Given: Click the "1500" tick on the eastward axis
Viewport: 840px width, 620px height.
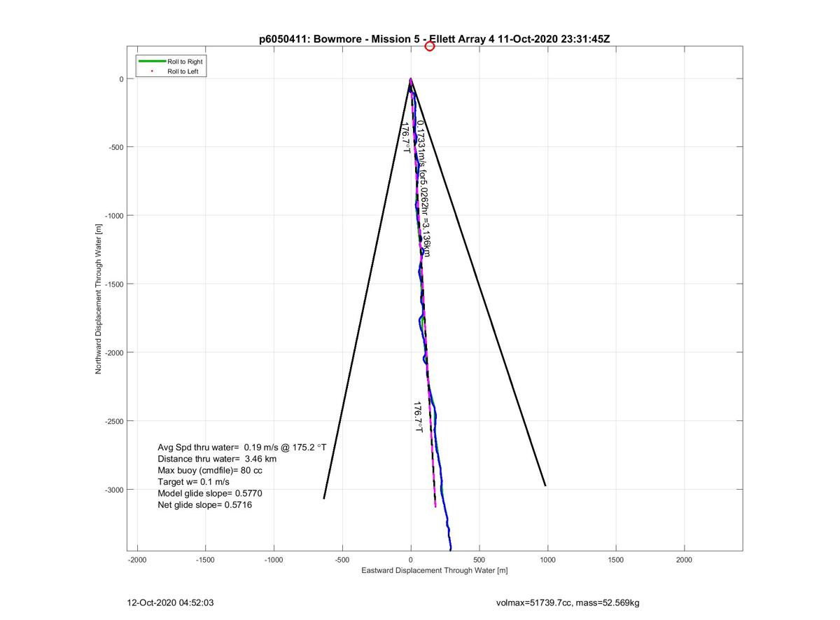Looking at the screenshot, I should [616, 560].
